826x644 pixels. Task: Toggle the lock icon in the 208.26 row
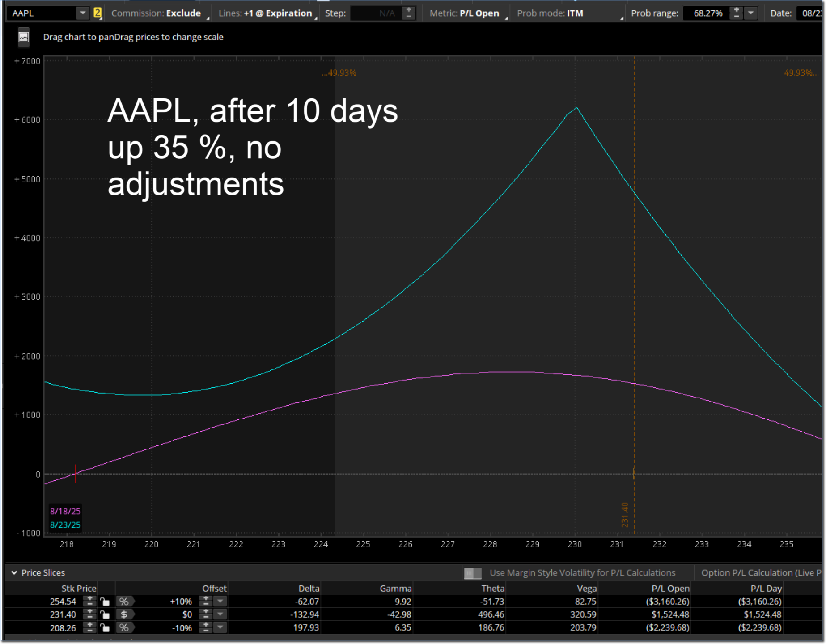click(x=105, y=628)
